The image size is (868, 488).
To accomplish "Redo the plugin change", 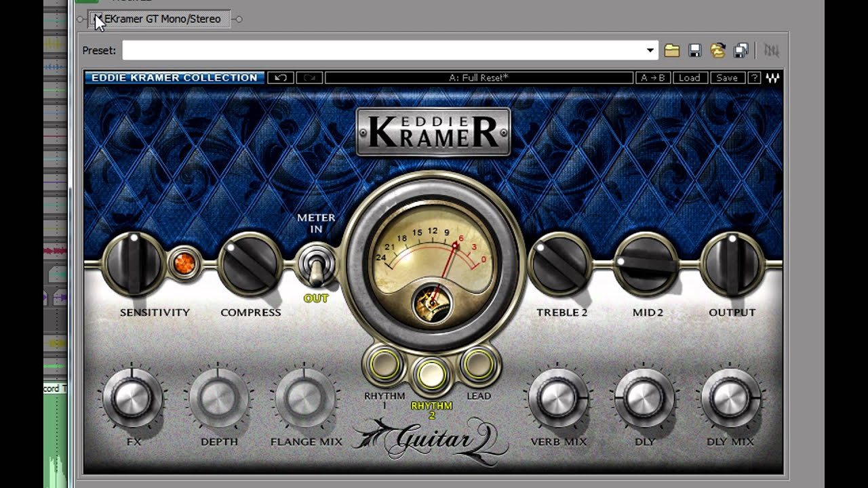I will pos(309,78).
